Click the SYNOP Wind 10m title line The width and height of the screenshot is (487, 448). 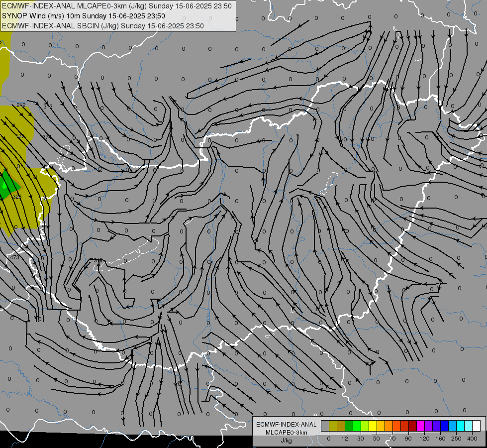[84, 16]
